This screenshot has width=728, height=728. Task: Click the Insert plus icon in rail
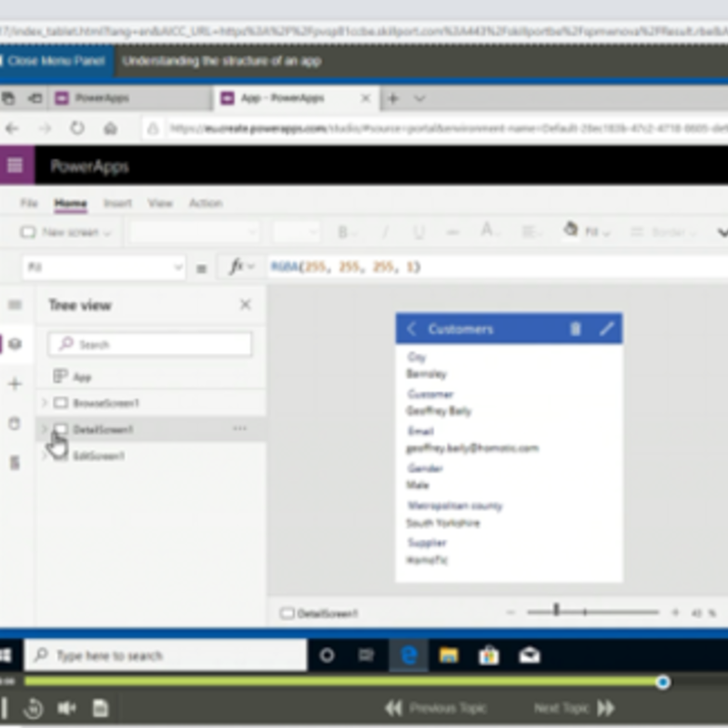coord(15,383)
